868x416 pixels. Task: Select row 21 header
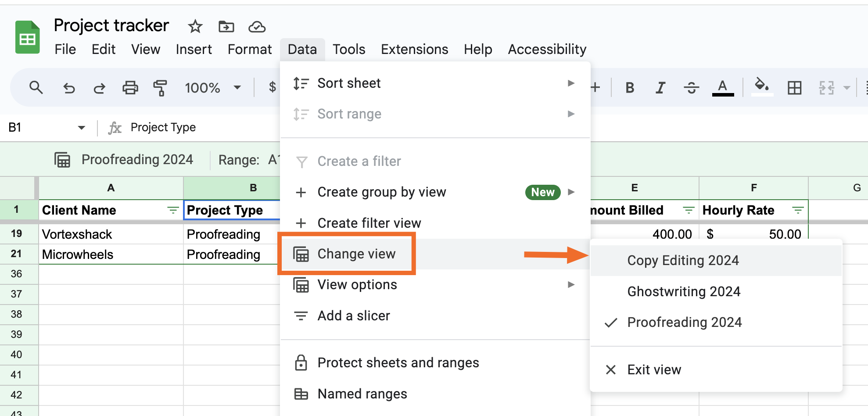pos(17,254)
